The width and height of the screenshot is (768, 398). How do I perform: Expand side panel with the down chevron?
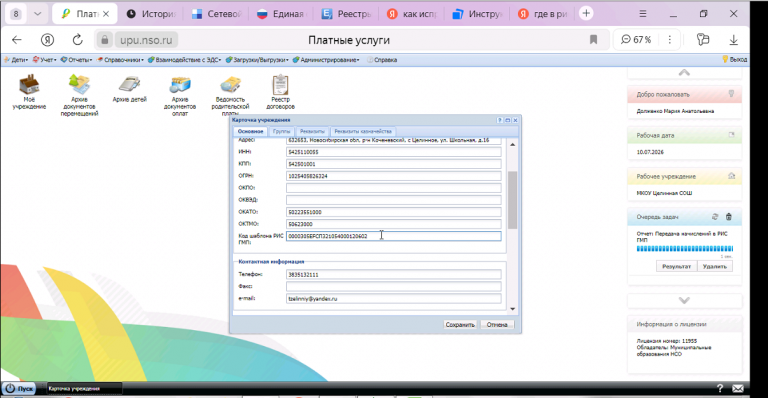coord(684,300)
